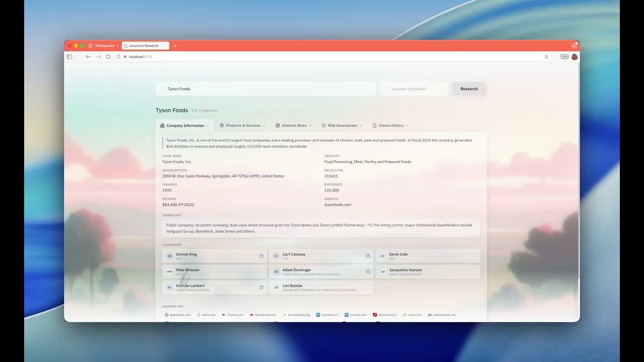Open tysonfoods.com under the Website label
The image size is (644, 362).
tap(338, 205)
